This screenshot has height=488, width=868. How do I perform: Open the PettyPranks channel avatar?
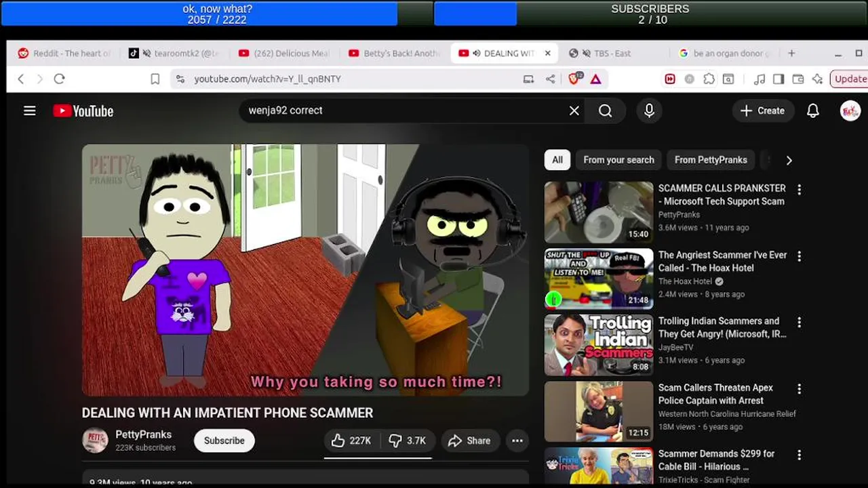(95, 441)
